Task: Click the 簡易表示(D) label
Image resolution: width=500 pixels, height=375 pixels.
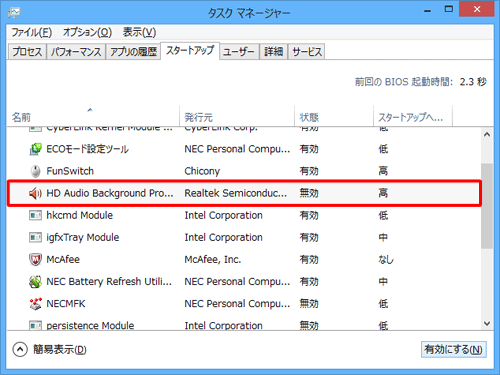Action: (x=60, y=349)
